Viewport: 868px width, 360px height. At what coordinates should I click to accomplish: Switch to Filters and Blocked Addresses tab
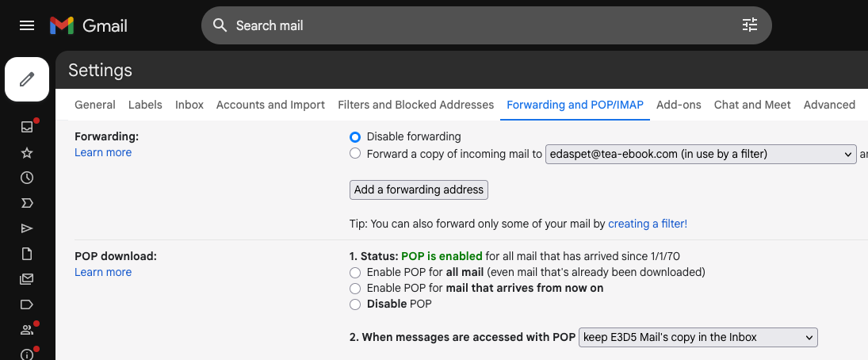(x=415, y=105)
